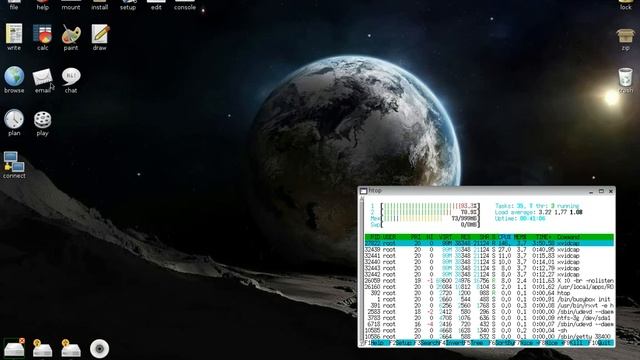The width and height of the screenshot is (640, 360).
Task: Select the /usr/bin/rxvt process row
Action: (489, 305)
